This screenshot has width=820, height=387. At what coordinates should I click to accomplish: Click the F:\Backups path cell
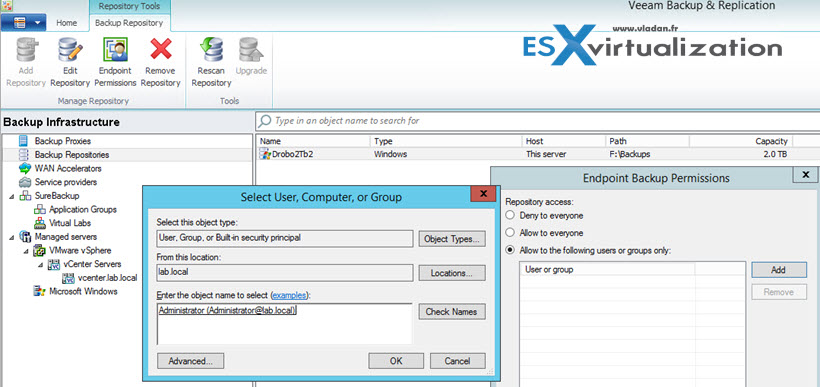point(630,154)
